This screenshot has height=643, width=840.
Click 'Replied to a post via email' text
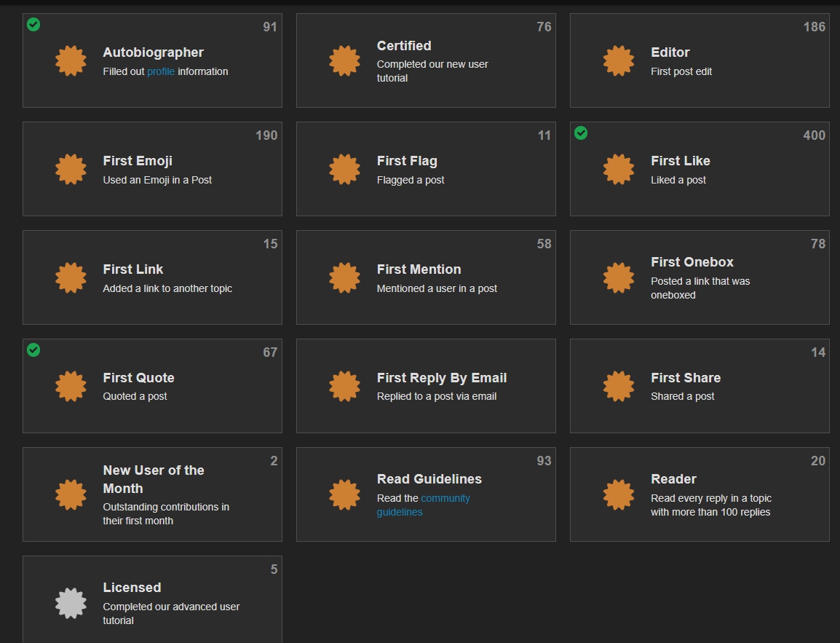pos(437,397)
